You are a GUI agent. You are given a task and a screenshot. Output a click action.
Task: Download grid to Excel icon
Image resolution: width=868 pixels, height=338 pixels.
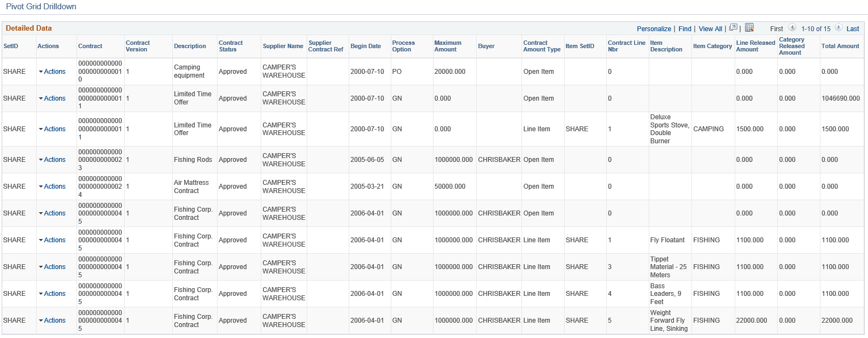749,28
